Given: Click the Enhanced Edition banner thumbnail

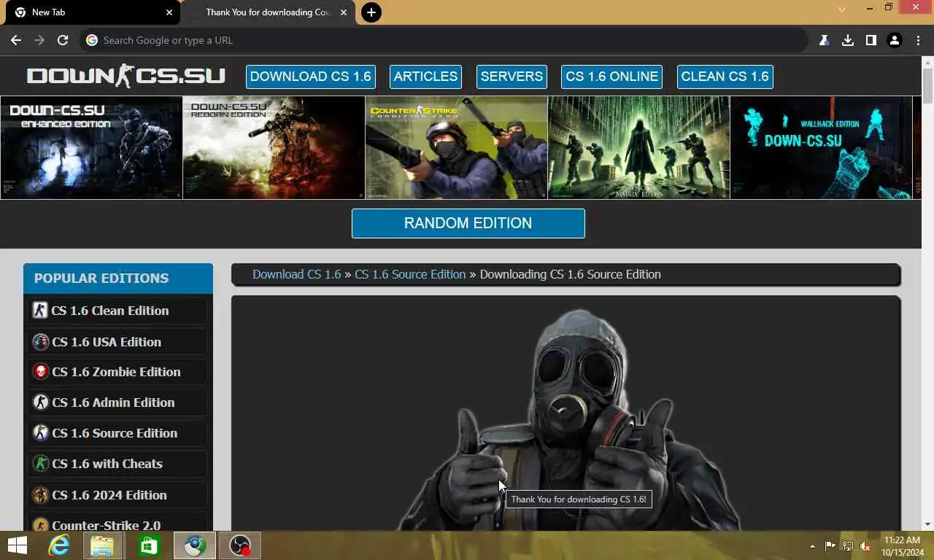Looking at the screenshot, I should (91, 147).
